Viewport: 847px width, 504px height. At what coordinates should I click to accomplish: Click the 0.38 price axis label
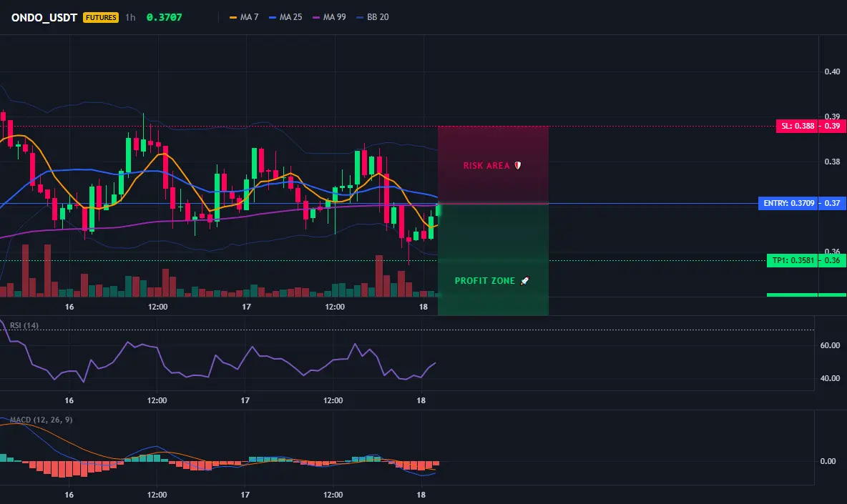click(832, 162)
